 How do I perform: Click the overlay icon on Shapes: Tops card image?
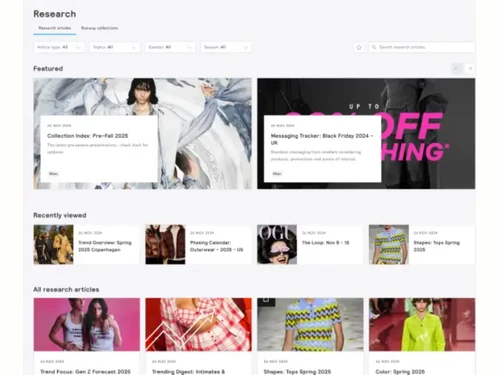266,300
